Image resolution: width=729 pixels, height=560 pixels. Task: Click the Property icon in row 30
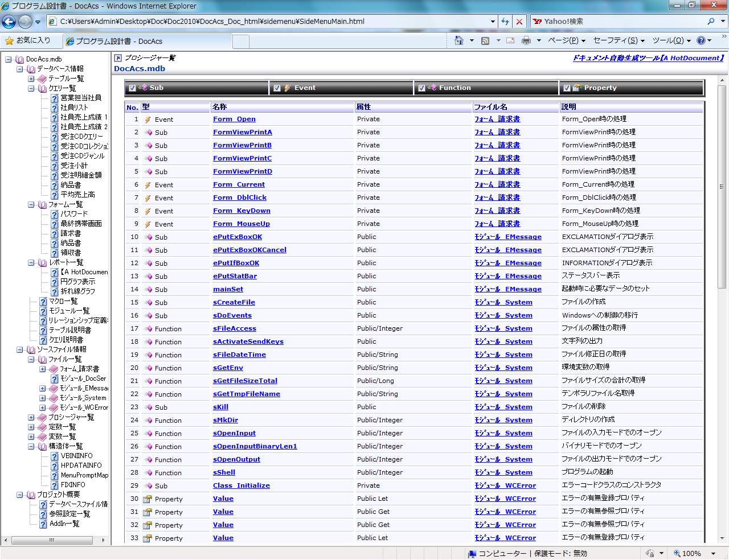148,499
